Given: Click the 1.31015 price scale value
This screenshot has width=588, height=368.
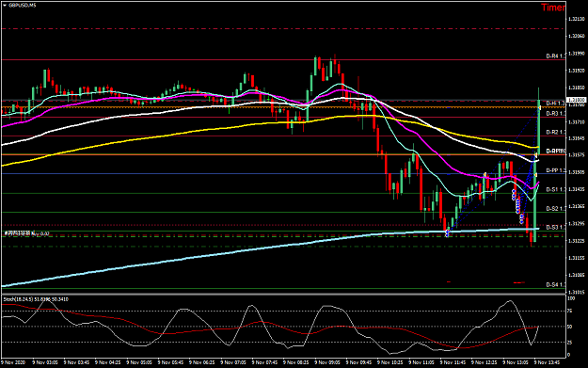Looking at the screenshot, I should (577, 292).
